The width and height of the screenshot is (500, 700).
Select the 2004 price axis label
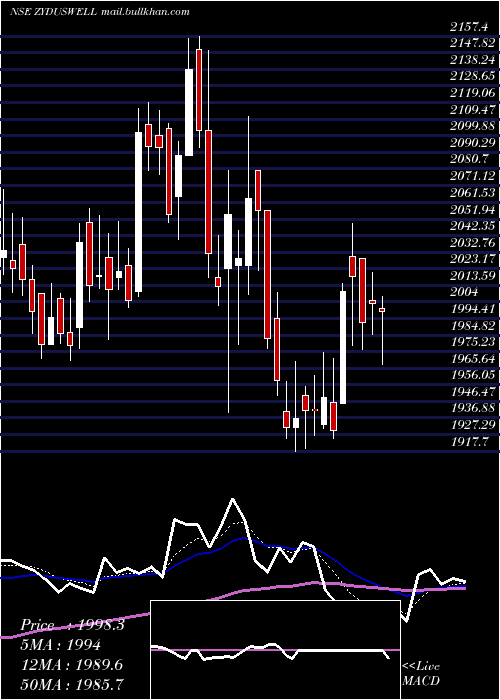tap(464, 292)
